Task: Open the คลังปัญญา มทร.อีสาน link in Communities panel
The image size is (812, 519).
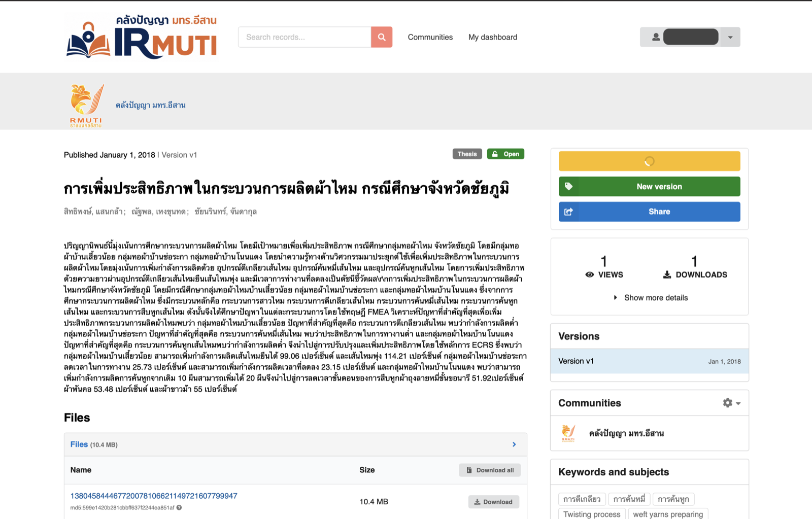Action: click(626, 433)
